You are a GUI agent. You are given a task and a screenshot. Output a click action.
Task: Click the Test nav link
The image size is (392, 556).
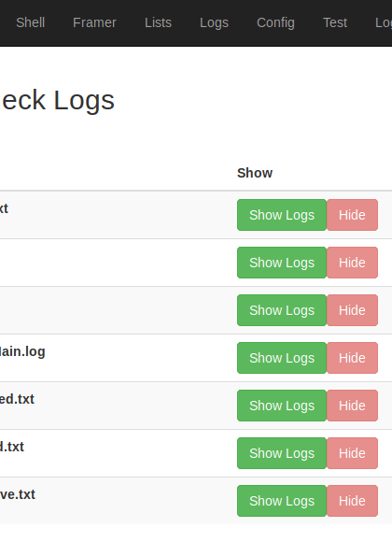pyautogui.click(x=335, y=22)
